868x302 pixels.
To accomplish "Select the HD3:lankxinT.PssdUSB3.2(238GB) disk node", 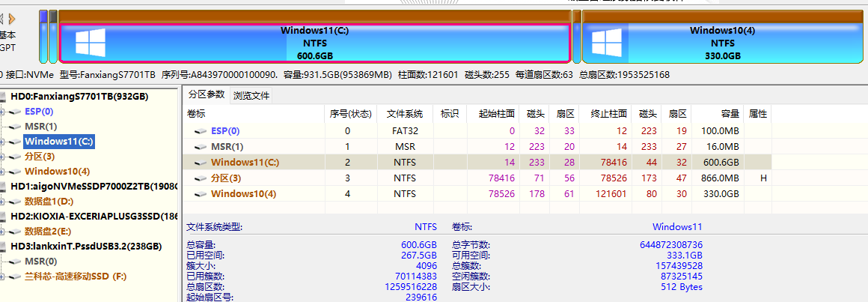I will (86, 246).
